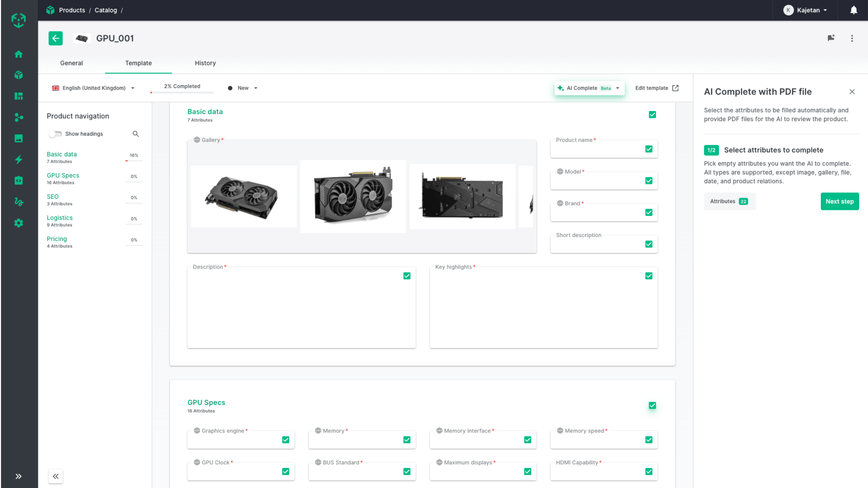The image size is (868, 488).
Task: Click the Next step button
Action: (839, 201)
